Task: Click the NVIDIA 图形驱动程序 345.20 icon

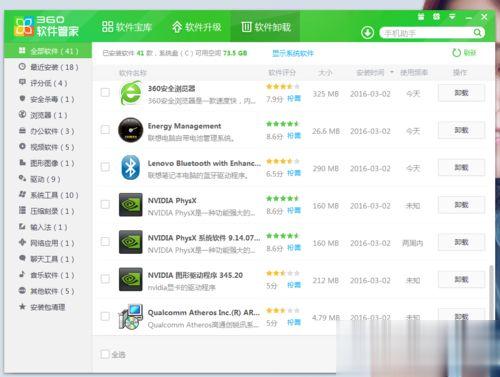Action: 130,279
